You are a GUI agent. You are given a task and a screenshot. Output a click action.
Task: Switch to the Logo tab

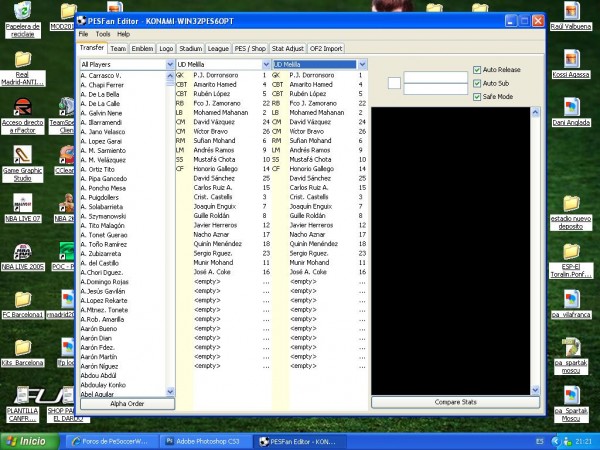(x=166, y=49)
